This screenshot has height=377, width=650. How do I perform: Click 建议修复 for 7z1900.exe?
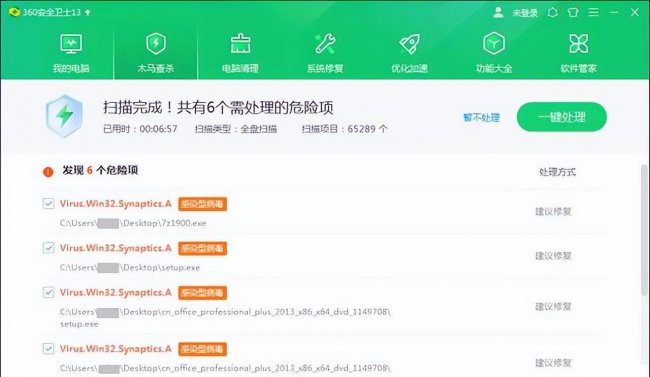(553, 212)
